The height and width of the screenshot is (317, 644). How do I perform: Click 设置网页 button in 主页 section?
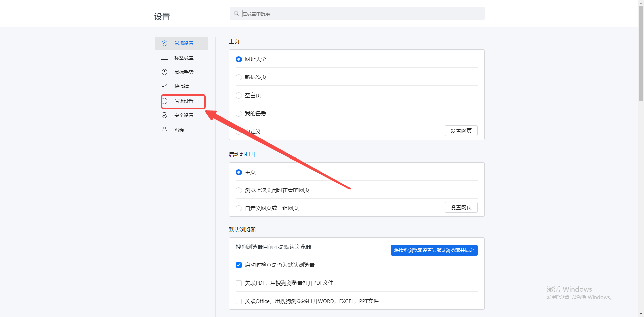[x=461, y=131]
